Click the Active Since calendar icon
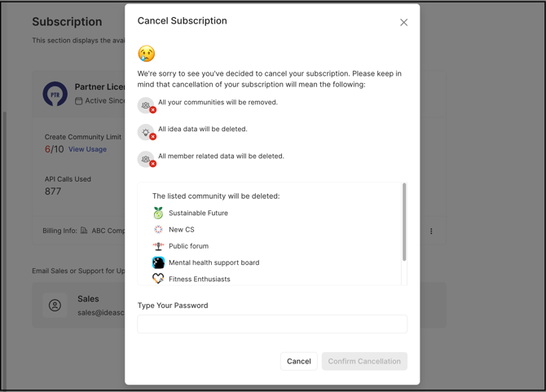546x392 pixels. (x=79, y=101)
